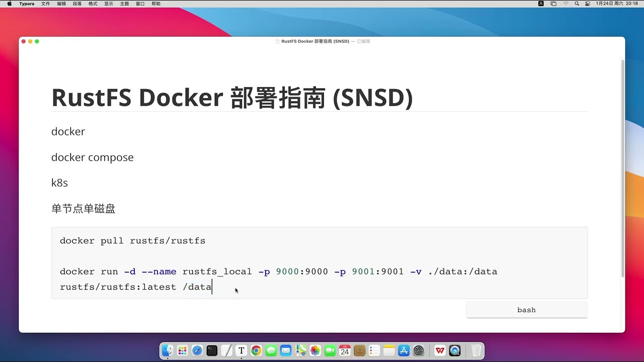Click the document vertical scrollbar
Screen dimensions: 644x362
623,168
